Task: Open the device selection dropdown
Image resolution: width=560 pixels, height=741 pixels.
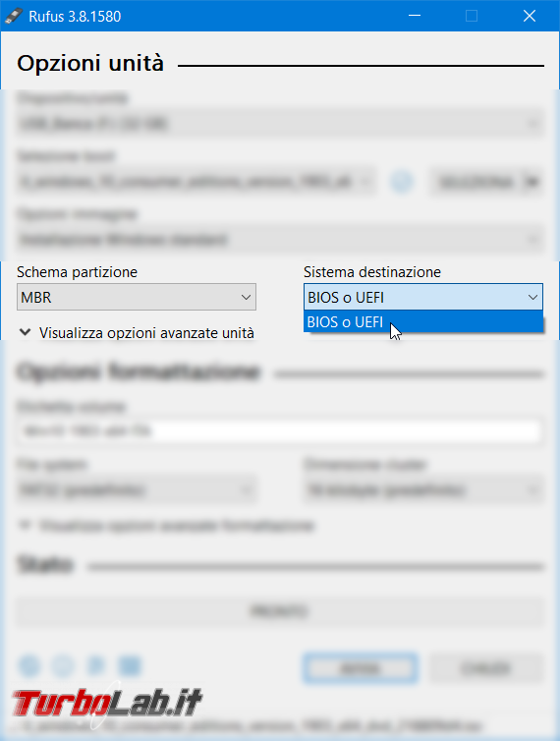Action: pos(280,124)
